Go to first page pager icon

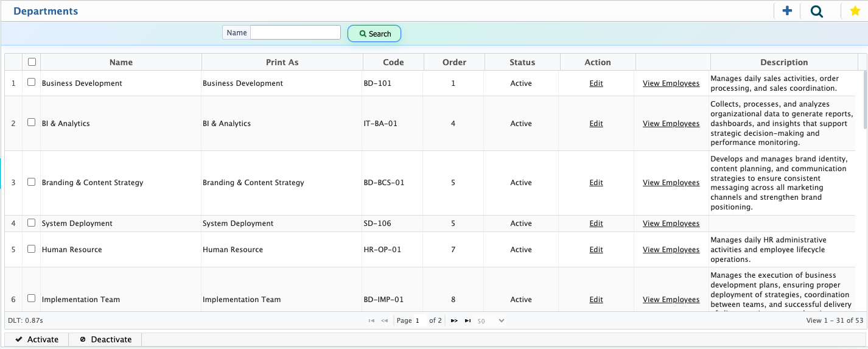tap(371, 320)
